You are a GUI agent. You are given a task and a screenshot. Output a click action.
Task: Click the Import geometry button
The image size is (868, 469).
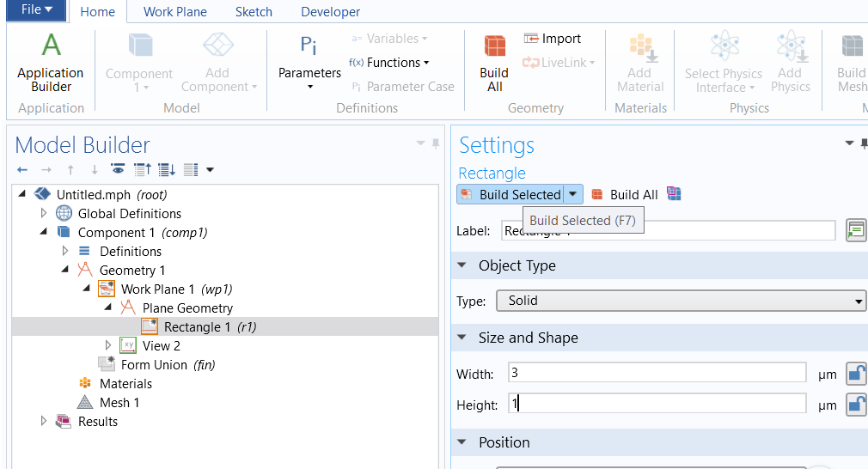tap(553, 39)
